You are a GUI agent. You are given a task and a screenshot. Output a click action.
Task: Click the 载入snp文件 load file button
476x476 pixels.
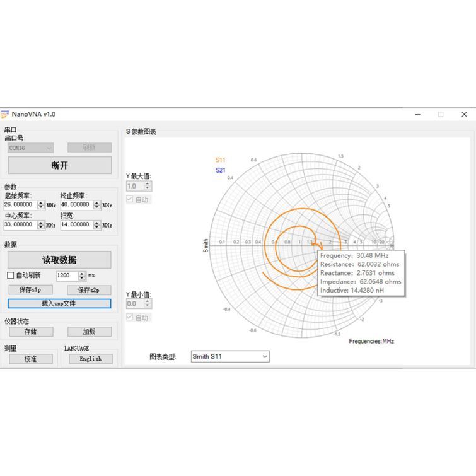pos(59,303)
